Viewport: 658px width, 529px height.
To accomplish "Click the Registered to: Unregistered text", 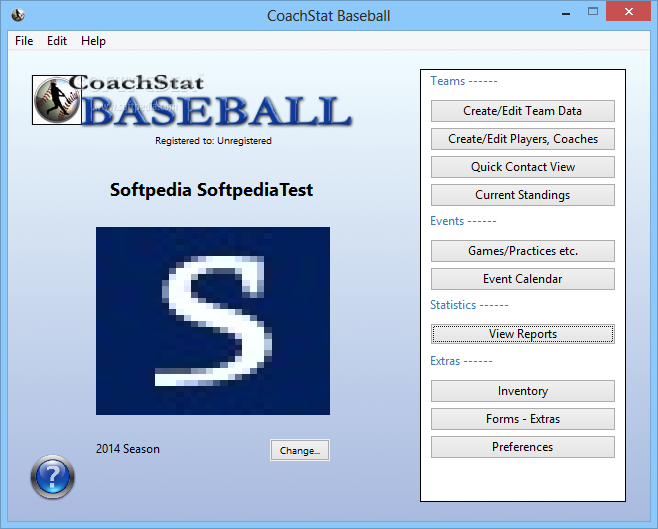I will 213,141.
